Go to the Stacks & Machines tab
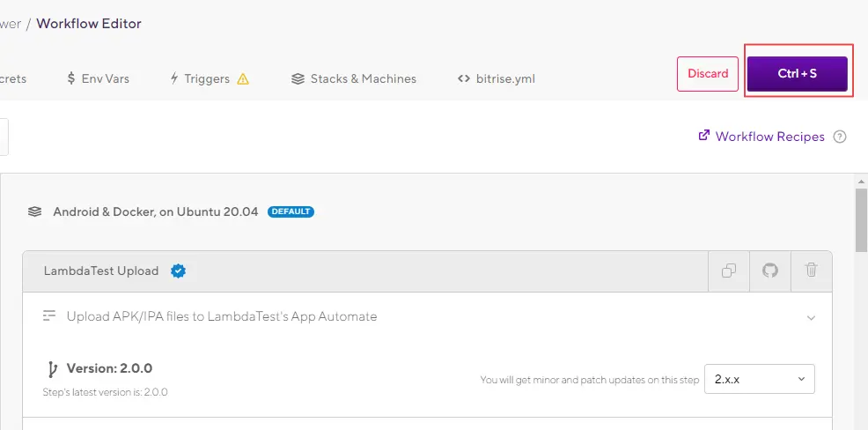 (x=354, y=78)
